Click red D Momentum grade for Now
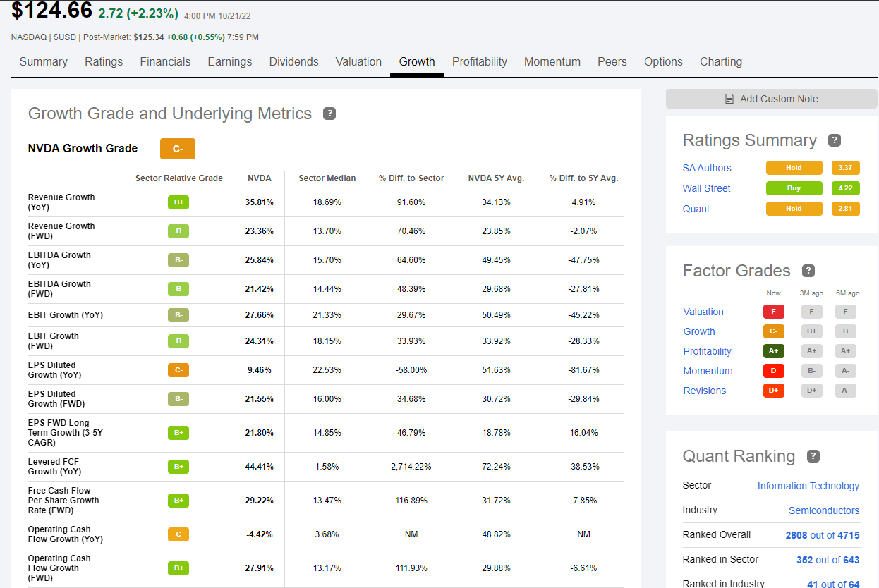 (774, 371)
